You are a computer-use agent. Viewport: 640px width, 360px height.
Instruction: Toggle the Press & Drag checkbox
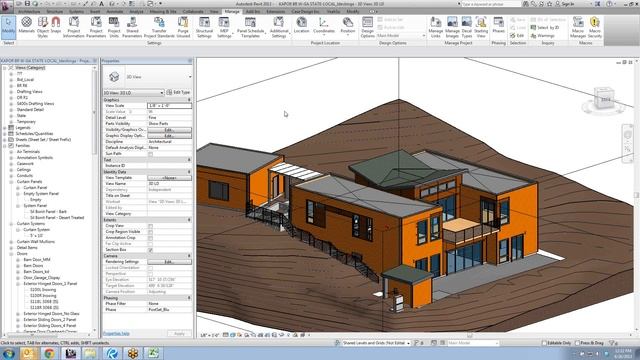tap(577, 343)
